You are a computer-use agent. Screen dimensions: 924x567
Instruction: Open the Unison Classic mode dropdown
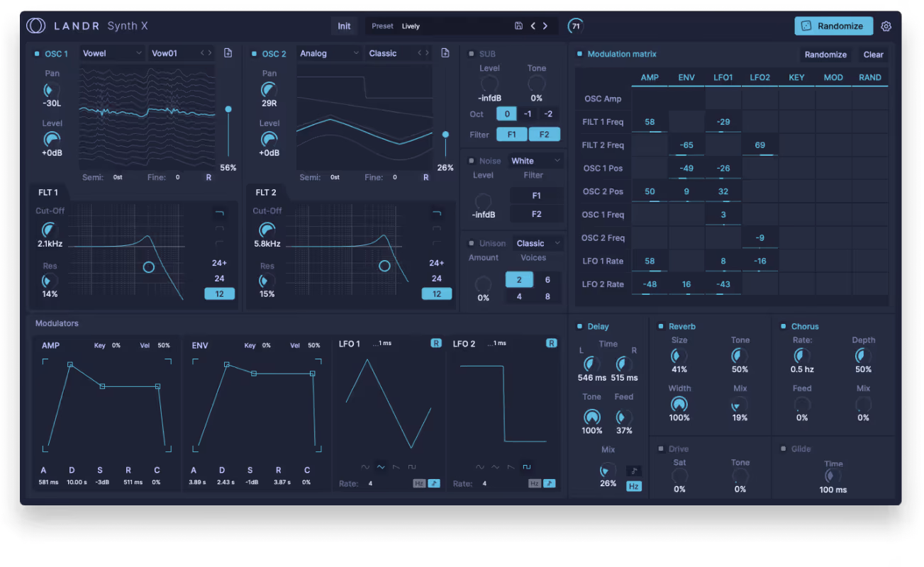pos(538,243)
